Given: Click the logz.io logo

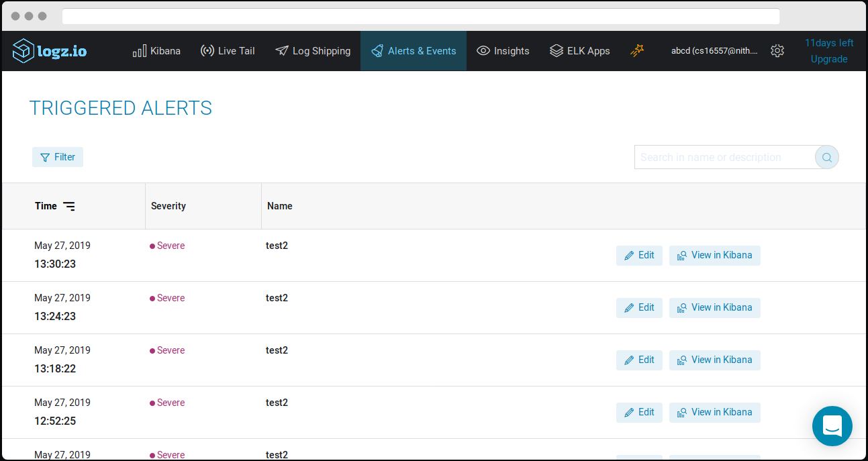Looking at the screenshot, I should click(x=50, y=51).
